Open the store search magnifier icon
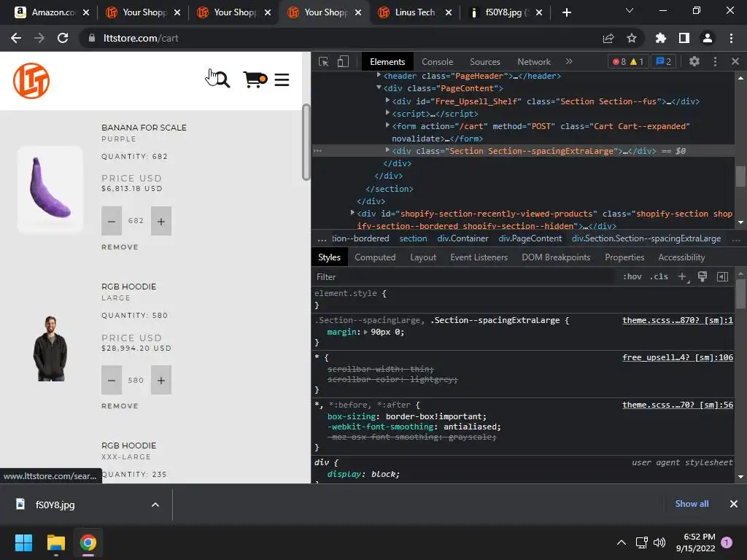Screen dimensions: 747x560 [222, 79]
